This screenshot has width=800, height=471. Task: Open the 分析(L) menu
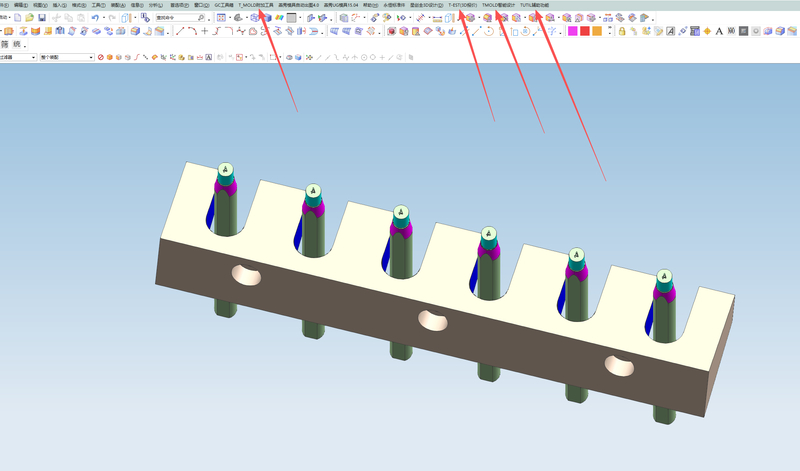click(x=156, y=5)
